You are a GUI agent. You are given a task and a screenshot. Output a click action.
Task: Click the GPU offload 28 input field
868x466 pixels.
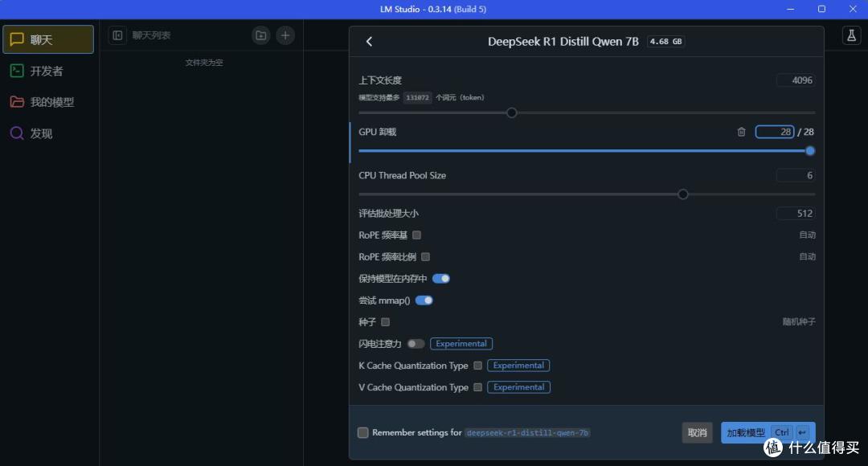[775, 132]
